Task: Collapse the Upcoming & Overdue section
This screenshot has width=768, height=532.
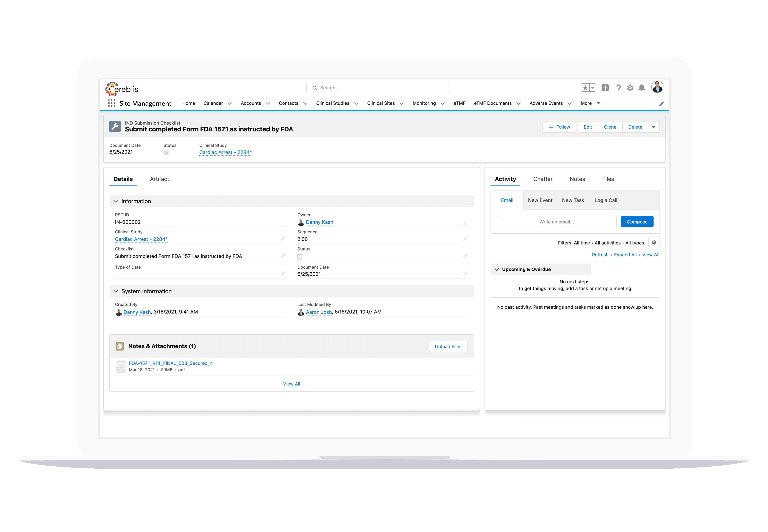Action: pos(497,269)
